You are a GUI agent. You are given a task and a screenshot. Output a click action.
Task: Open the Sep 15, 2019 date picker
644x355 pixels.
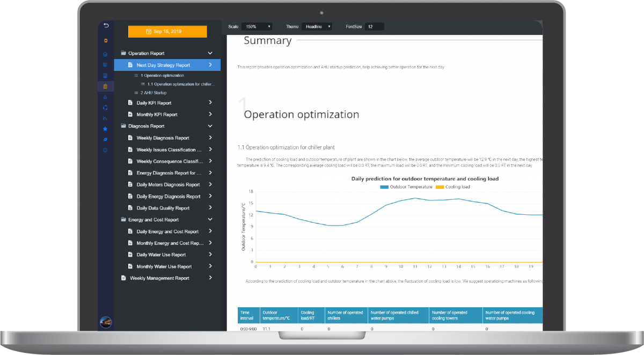[x=167, y=32]
